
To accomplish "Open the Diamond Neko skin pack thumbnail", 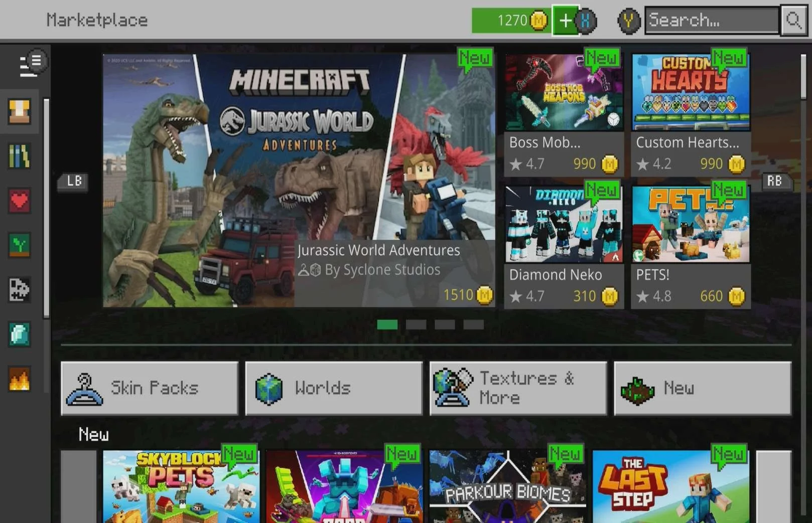I will [x=564, y=224].
